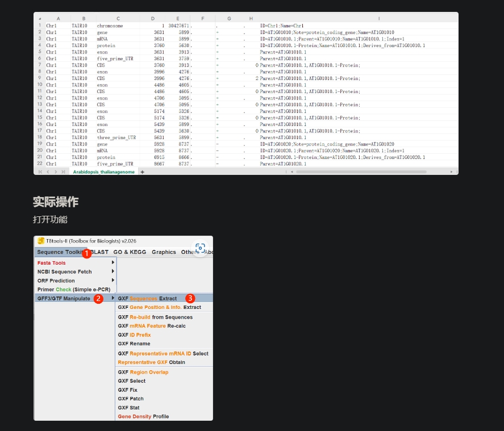Click the select-all corner of spreadsheet

[39, 19]
